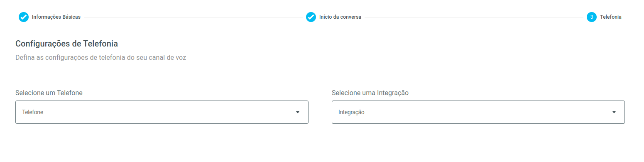
Task: Select the step 3 numbered circle
Action: coord(592,17)
